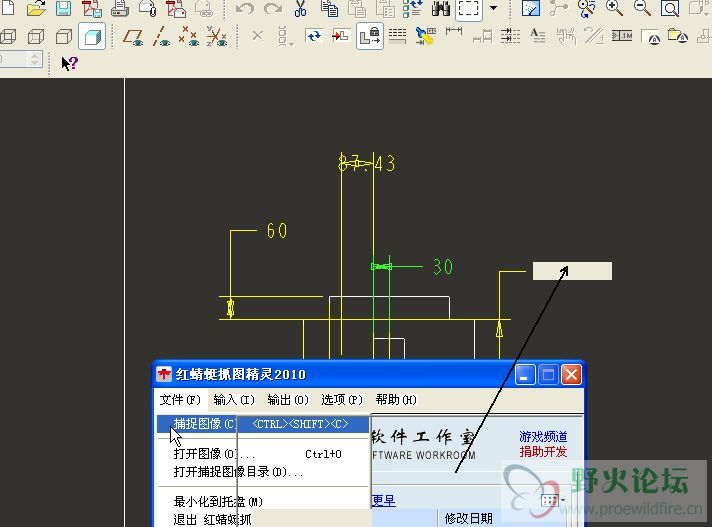Click the regenerate list icon beside binoculars
Screen dimensions: 712x527
point(412,8)
